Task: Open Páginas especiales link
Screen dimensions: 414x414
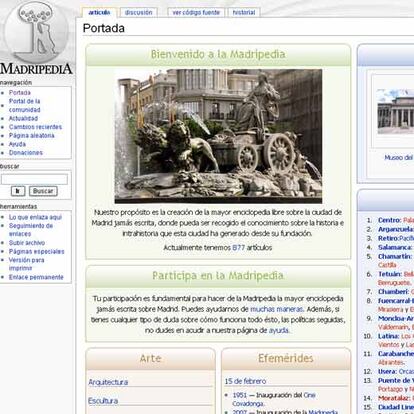Action: pyautogui.click(x=37, y=252)
